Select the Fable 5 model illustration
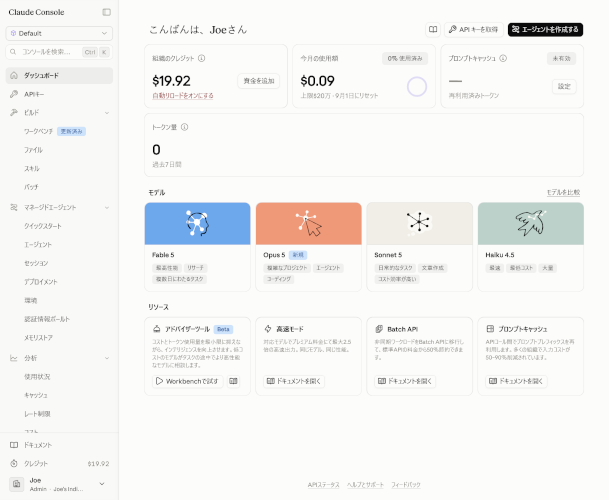 coord(197,223)
